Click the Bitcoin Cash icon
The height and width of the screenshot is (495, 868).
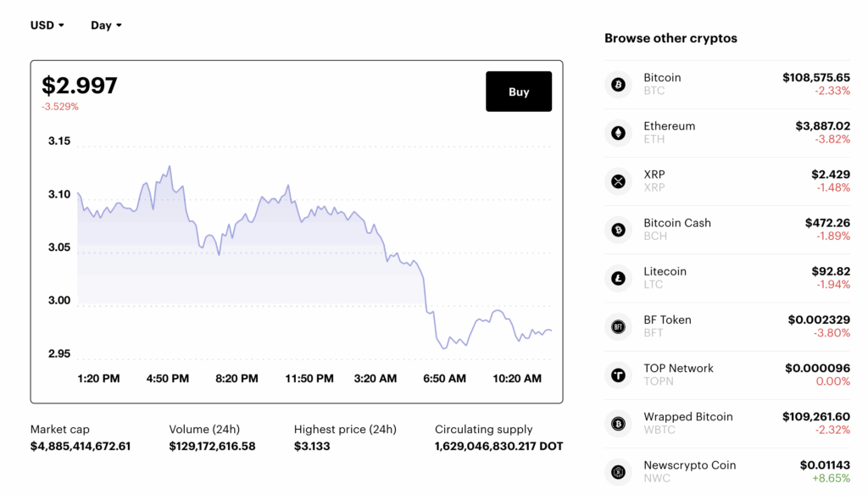(x=618, y=230)
